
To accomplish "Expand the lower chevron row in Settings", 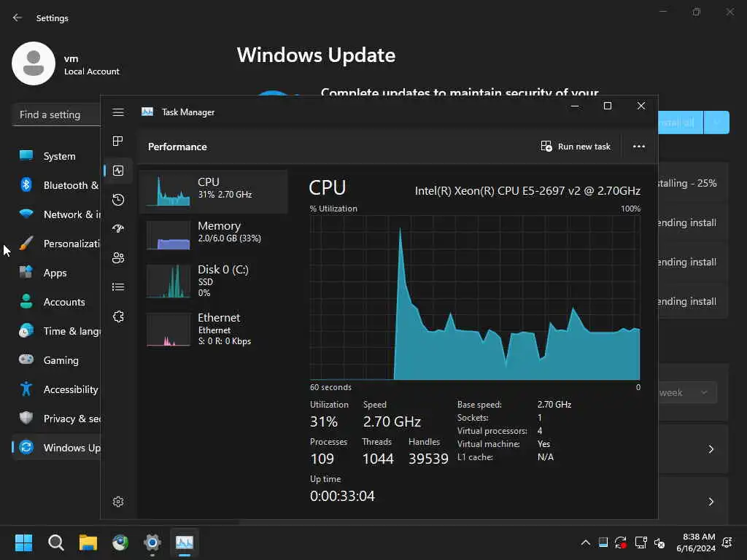I will (x=711, y=502).
